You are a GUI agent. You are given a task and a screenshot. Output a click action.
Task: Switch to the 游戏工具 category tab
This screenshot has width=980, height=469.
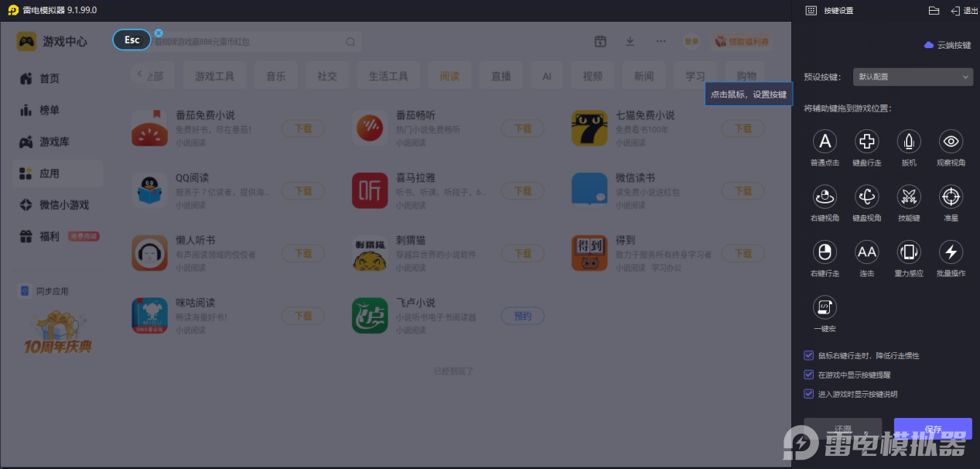coord(214,77)
